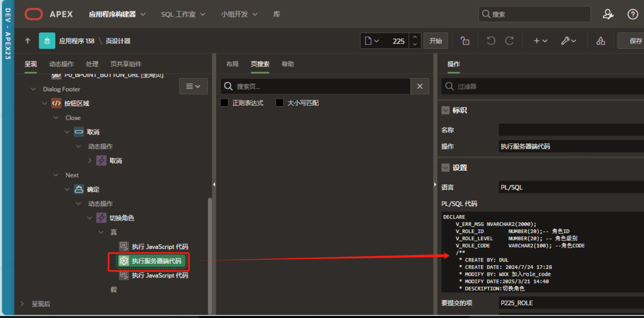Open the tree view options menu button
The height and width of the screenshot is (318, 644).
click(193, 86)
